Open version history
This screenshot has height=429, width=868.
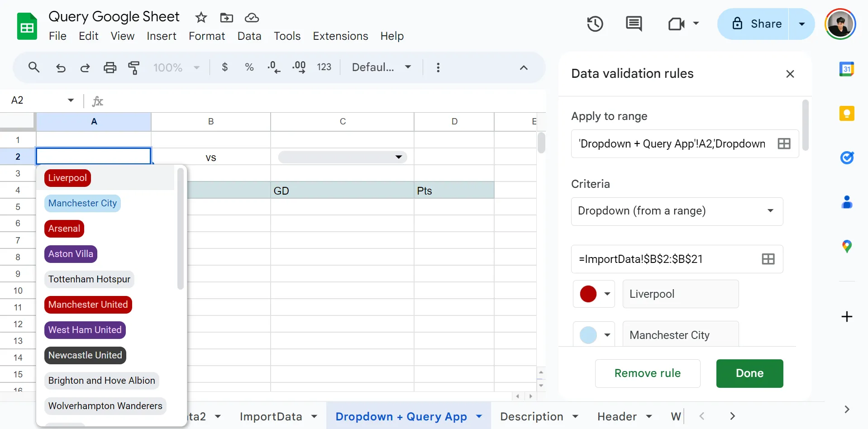pyautogui.click(x=594, y=24)
